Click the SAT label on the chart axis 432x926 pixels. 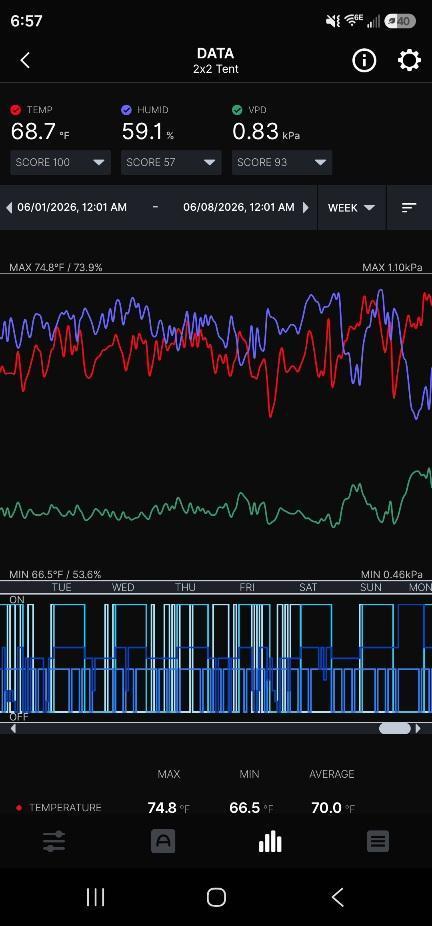(x=308, y=587)
